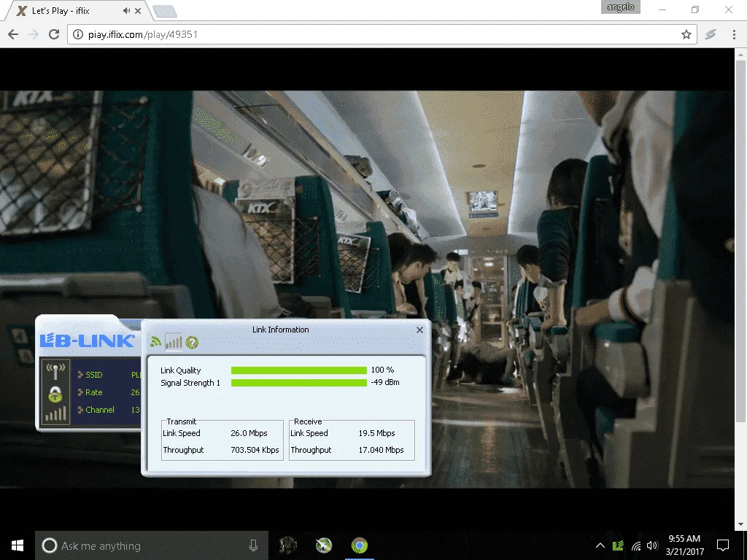Screen dimensions: 747x560
Task: Minimize the Chrome window
Action: [x=662, y=9]
